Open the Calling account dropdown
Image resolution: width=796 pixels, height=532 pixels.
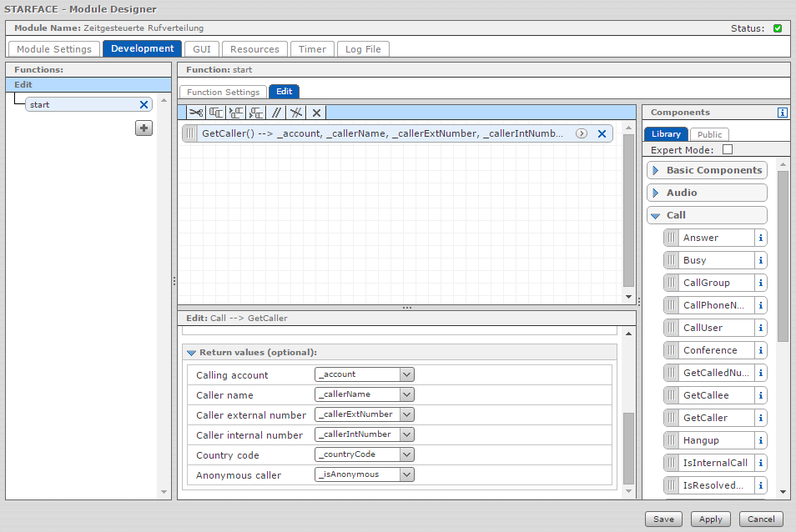click(406, 374)
